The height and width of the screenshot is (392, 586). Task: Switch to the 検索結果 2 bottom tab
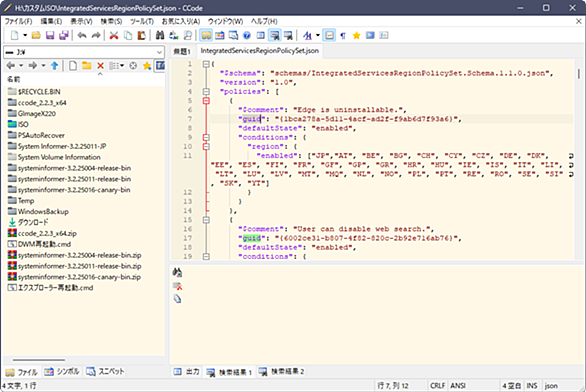[x=282, y=372]
